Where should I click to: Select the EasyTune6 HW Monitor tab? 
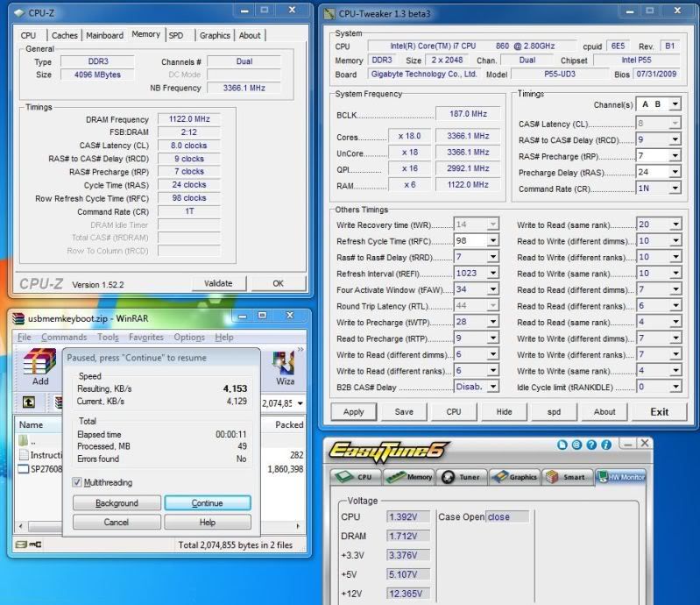[620, 477]
